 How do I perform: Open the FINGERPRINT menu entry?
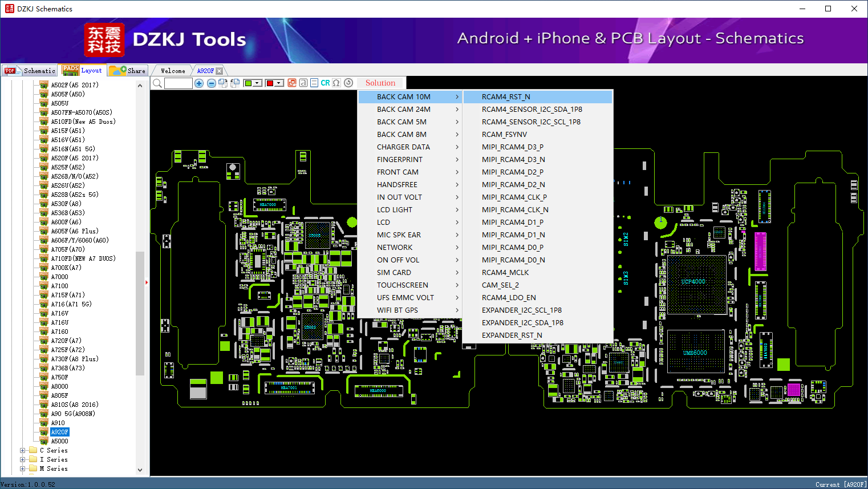pos(409,160)
